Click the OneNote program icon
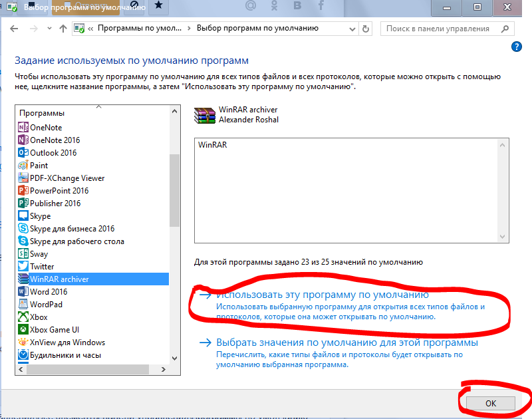 click(x=23, y=127)
